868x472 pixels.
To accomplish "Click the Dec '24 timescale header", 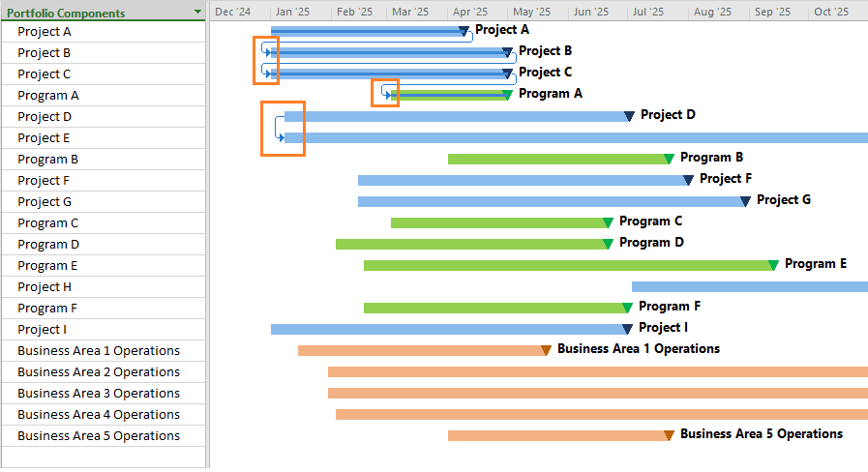I will [232, 12].
